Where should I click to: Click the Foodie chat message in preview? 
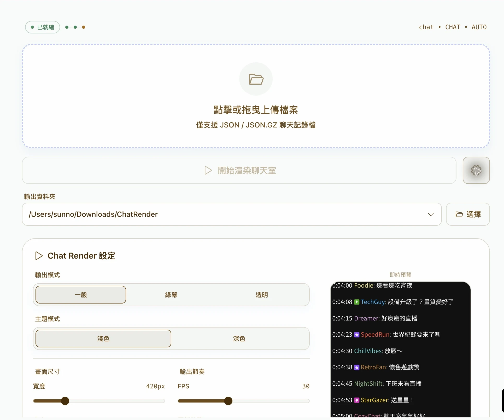(372, 285)
